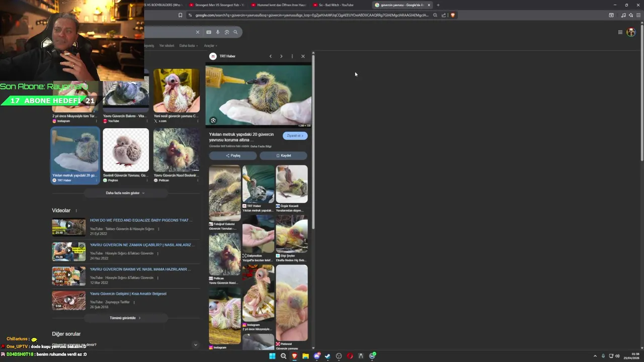
Task: Play thumbnail of 21:18 pigeon feeding video
Action: [69, 227]
